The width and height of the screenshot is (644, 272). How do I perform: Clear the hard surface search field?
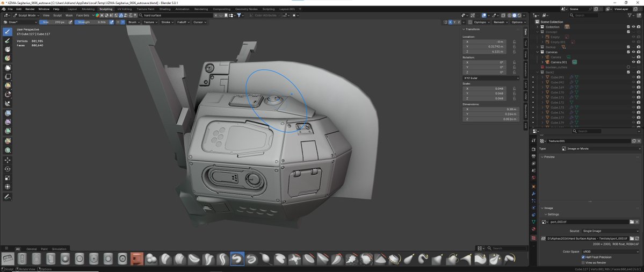click(216, 15)
